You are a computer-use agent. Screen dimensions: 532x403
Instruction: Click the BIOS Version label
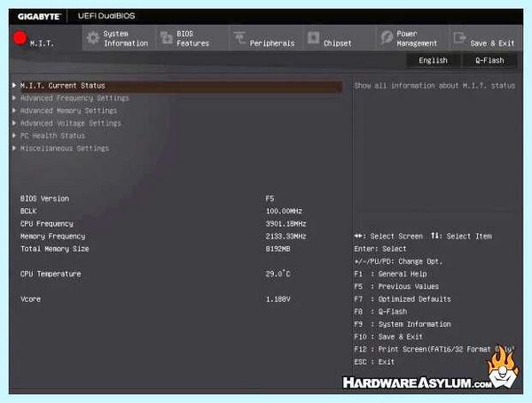pyautogui.click(x=44, y=198)
